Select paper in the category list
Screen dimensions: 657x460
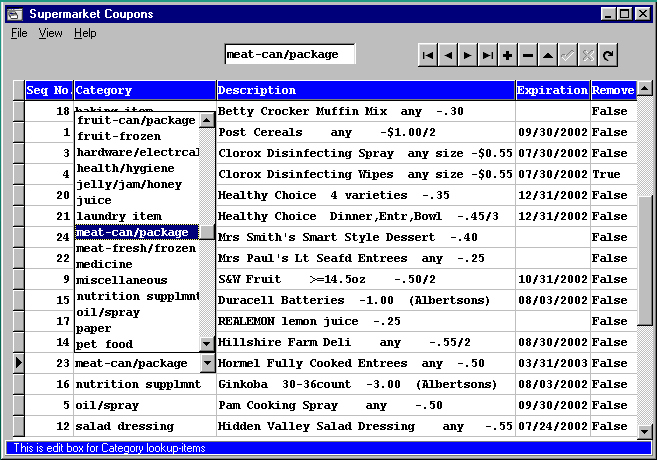pyautogui.click(x=137, y=328)
